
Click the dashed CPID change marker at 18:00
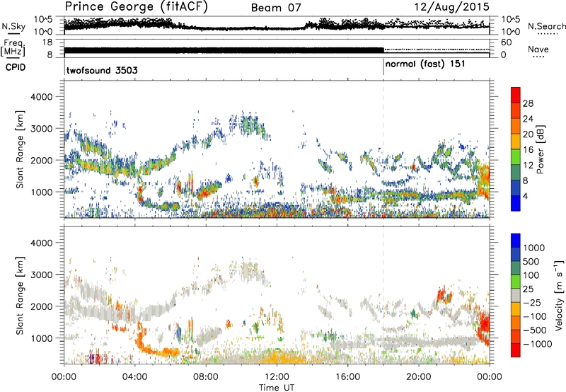[383, 149]
